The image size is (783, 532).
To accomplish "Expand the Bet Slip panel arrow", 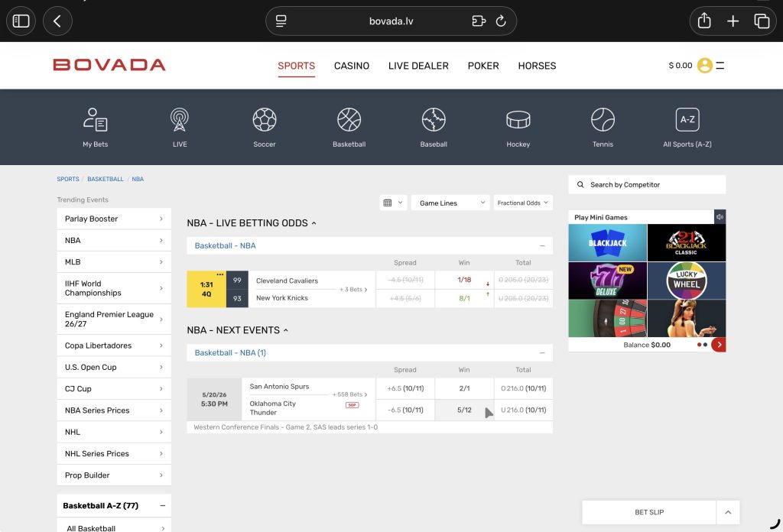I will tap(728, 512).
